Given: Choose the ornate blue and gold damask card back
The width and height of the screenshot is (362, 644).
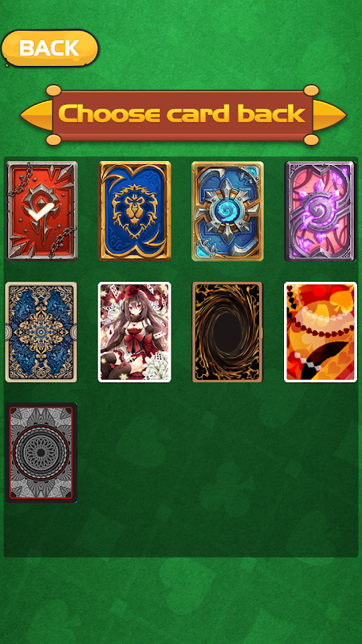Looking at the screenshot, I should click(x=41, y=332).
